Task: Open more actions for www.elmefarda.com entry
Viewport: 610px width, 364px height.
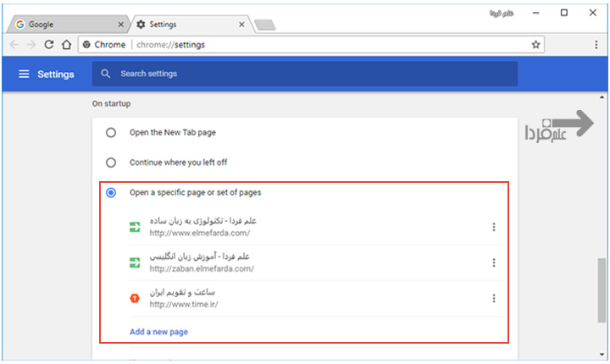Action: [493, 227]
